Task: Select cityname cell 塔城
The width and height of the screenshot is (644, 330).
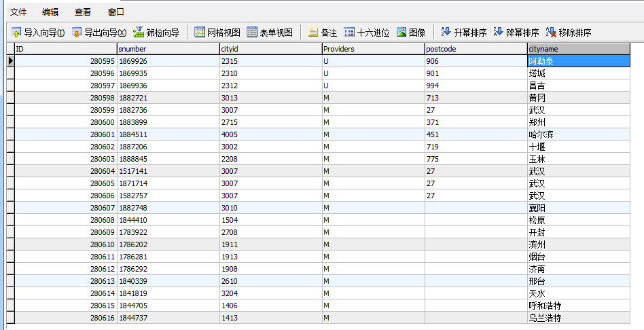Action: pos(579,73)
